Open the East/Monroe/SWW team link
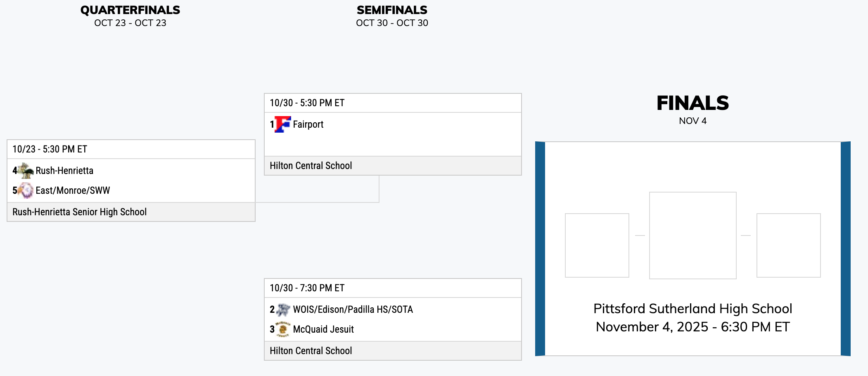 (x=73, y=190)
